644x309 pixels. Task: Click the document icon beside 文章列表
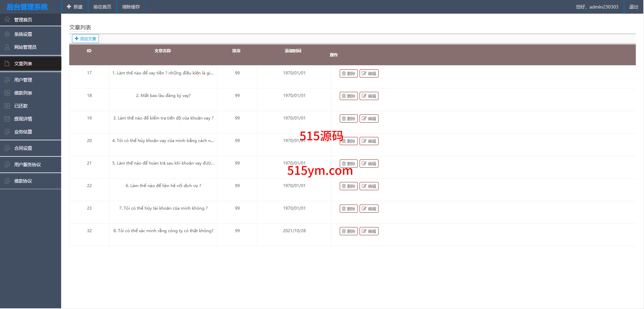[x=7, y=64]
